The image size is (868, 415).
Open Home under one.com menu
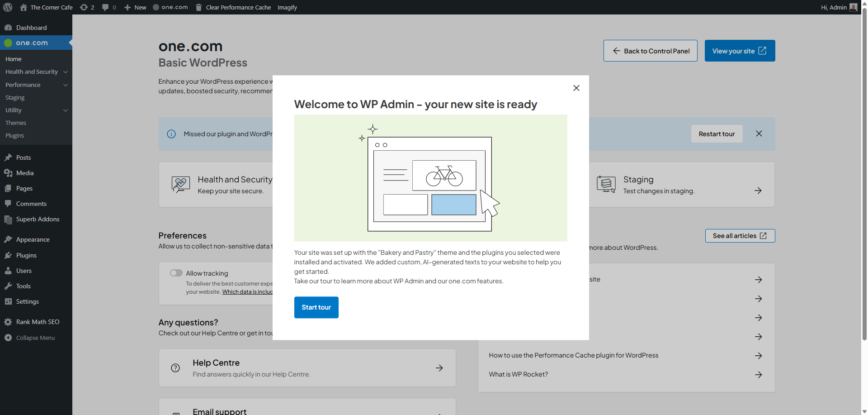14,59
